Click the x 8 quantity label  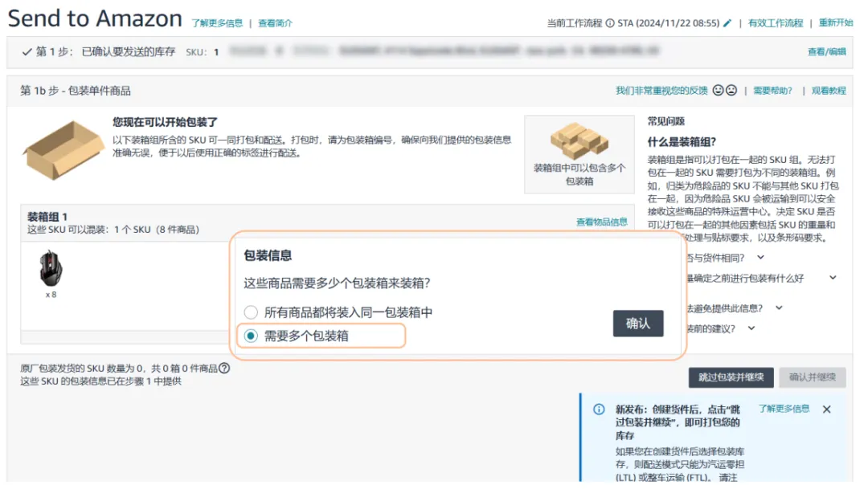[x=51, y=295]
